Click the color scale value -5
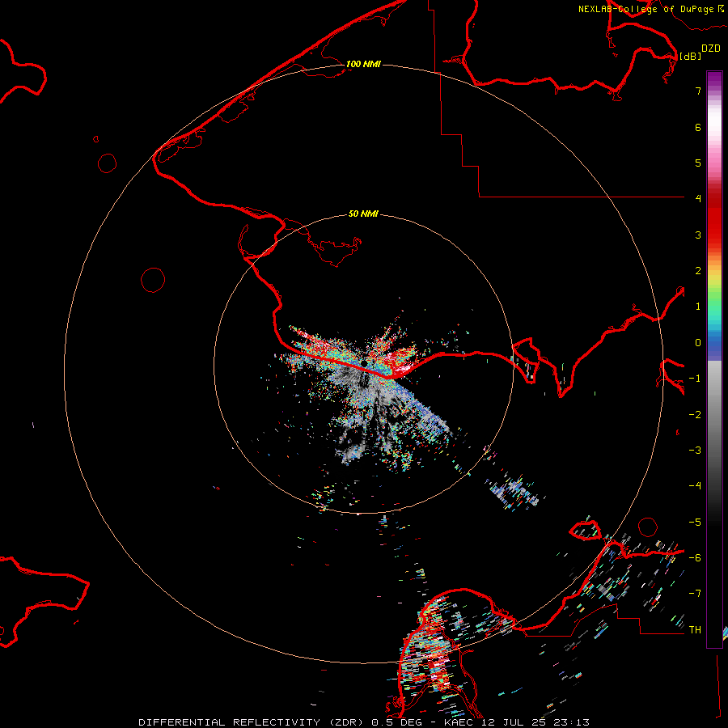This screenshot has width=728, height=728. (x=695, y=523)
